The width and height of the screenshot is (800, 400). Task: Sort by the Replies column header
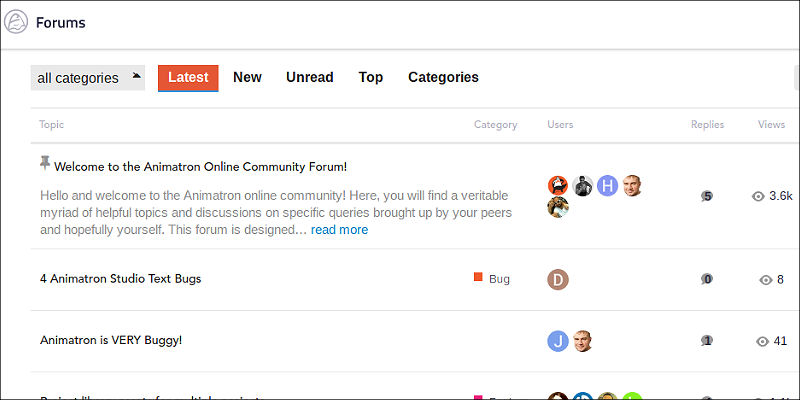tap(707, 124)
